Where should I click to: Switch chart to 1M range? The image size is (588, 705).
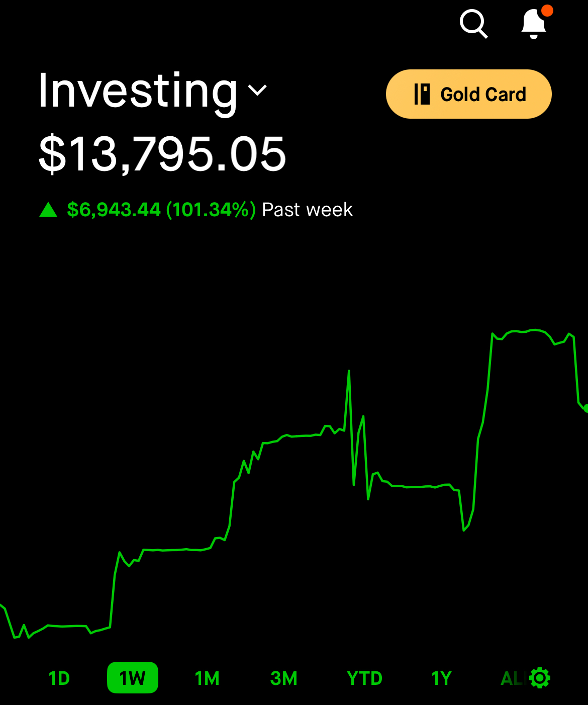tap(207, 678)
